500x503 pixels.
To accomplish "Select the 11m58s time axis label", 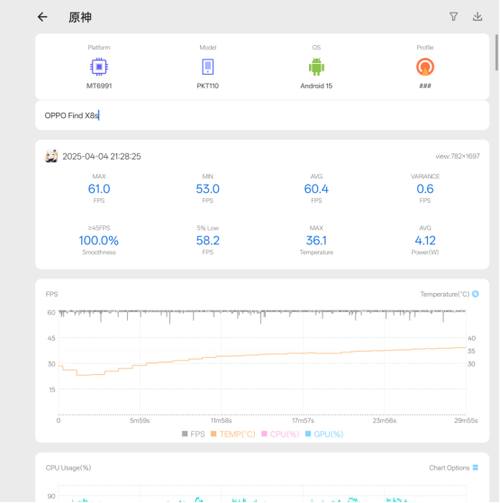I will click(221, 420).
